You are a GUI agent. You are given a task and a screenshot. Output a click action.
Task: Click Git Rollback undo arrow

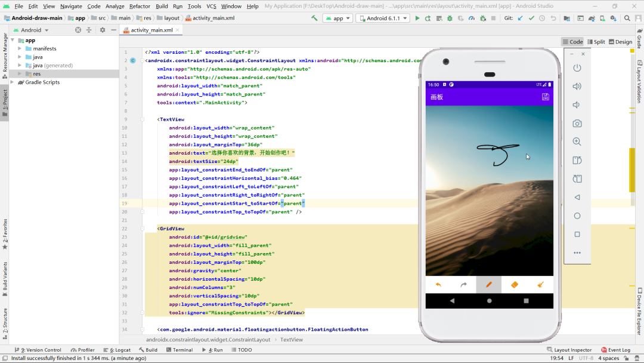coord(553,18)
